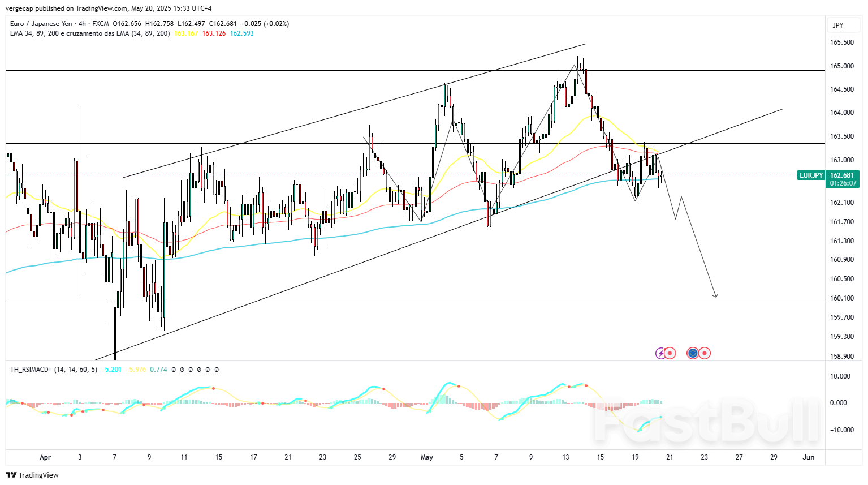Image resolution: width=868 pixels, height=485 pixels.
Task: Select the TH_RSIMACD+ indicator label
Action: tap(31, 369)
